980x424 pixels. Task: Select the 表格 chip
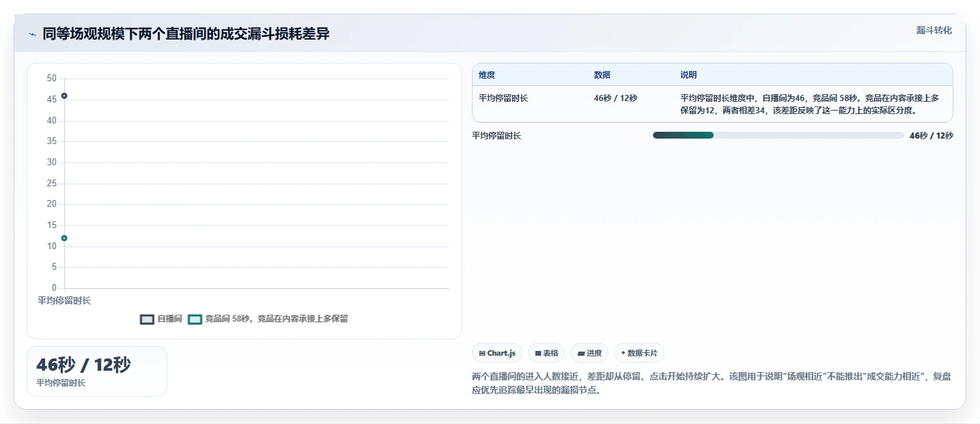coord(546,353)
